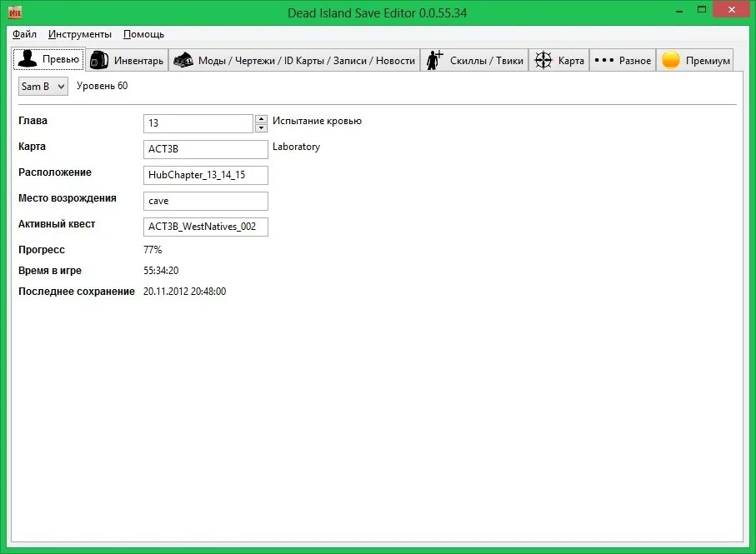This screenshot has height=554, width=756.
Task: Click the chapter name Испытание кровью
Action: point(317,121)
